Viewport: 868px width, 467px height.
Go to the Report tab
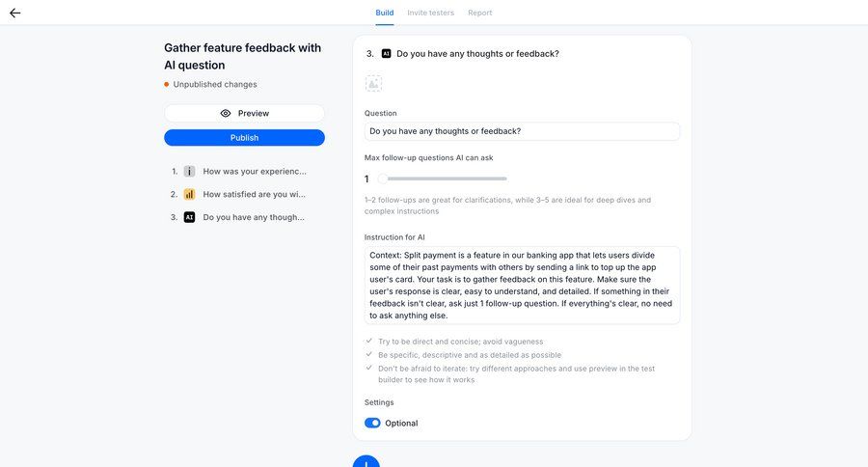coord(479,13)
